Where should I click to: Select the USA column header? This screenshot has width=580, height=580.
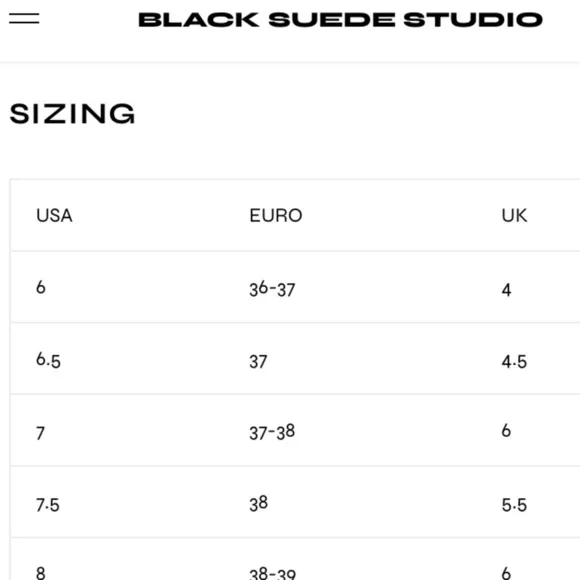coord(54,215)
